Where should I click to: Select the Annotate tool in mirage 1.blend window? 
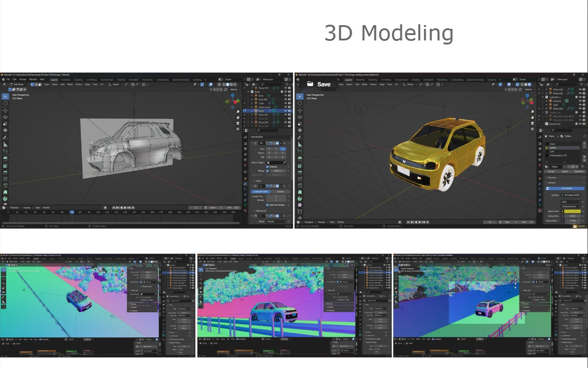5,137
